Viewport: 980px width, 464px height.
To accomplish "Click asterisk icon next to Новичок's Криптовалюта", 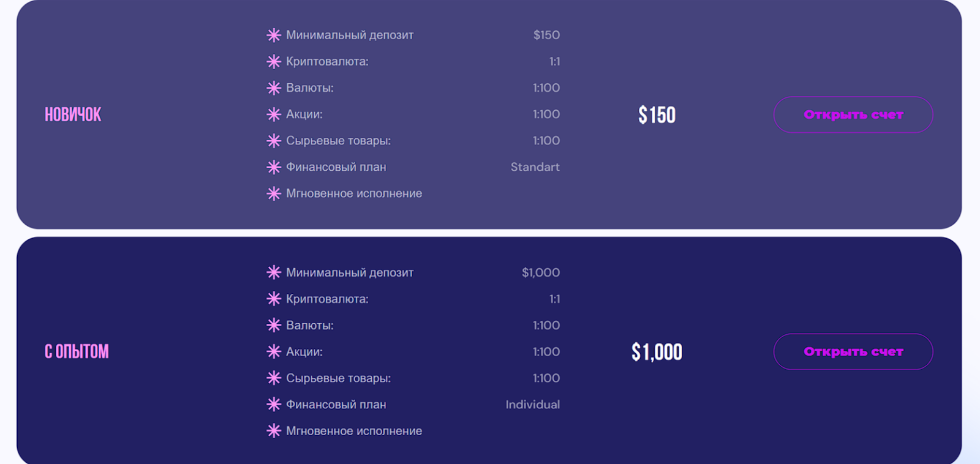I will (x=274, y=62).
